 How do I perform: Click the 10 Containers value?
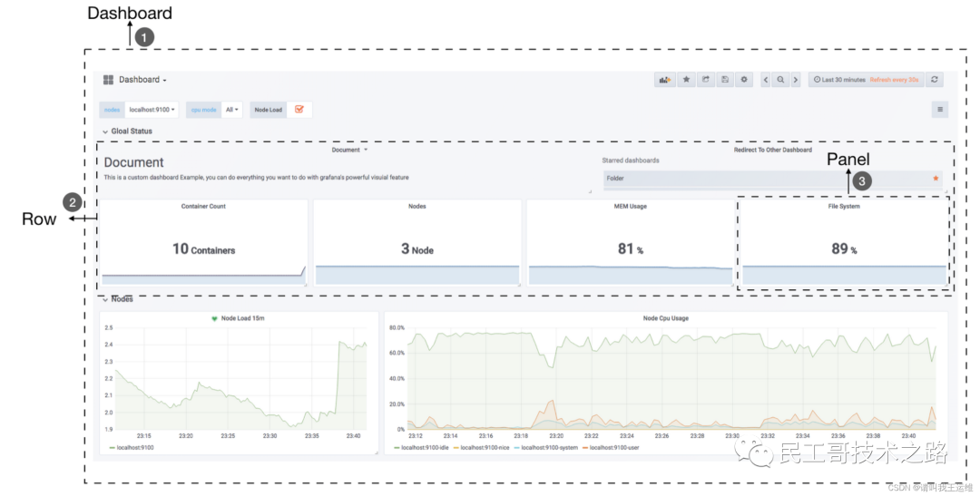point(204,249)
